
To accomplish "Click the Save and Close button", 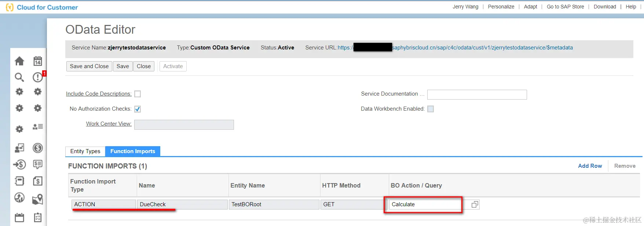I will (89, 66).
